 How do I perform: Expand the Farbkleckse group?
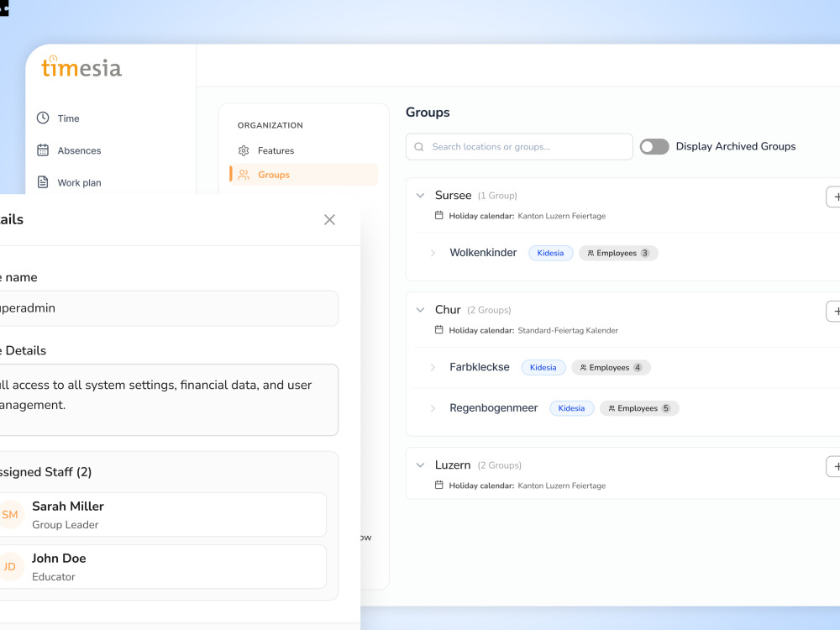433,368
